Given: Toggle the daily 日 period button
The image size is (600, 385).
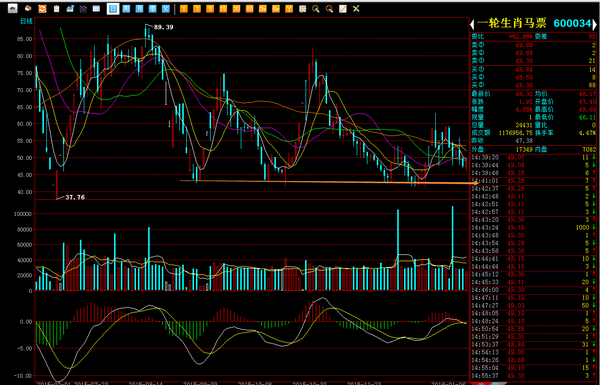Looking at the screenshot, I should click(x=112, y=8).
